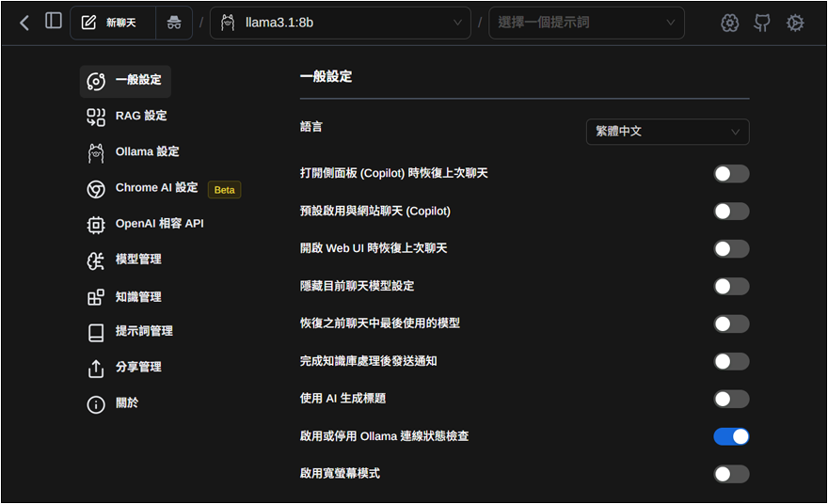The image size is (828, 504).
Task: Click the 一般設定 orbit icon
Action: point(96,81)
